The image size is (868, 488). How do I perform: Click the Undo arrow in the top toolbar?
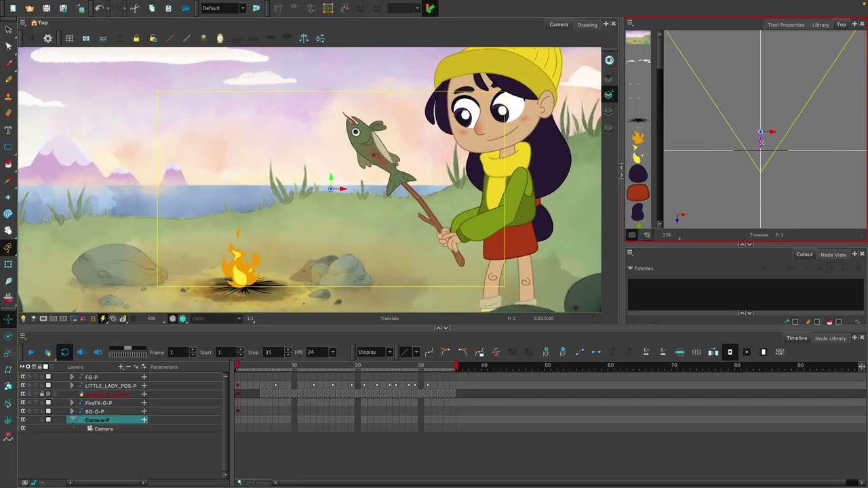[x=99, y=8]
